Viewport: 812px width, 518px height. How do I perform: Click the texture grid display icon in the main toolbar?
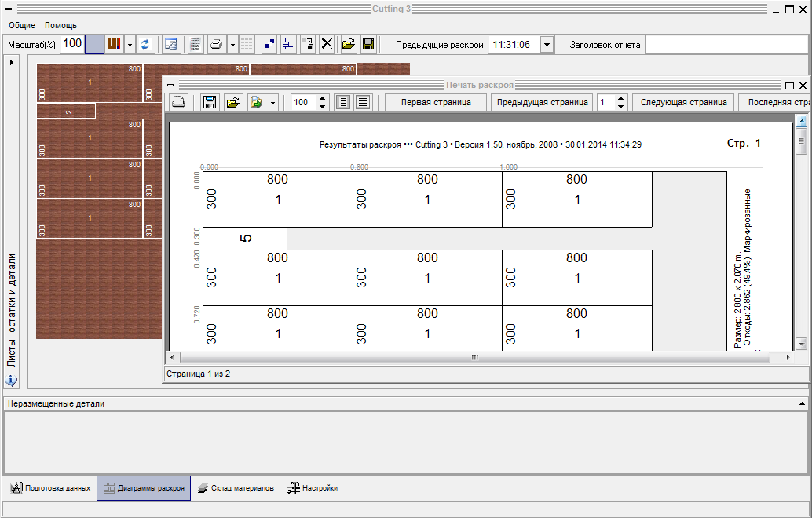tap(114, 45)
